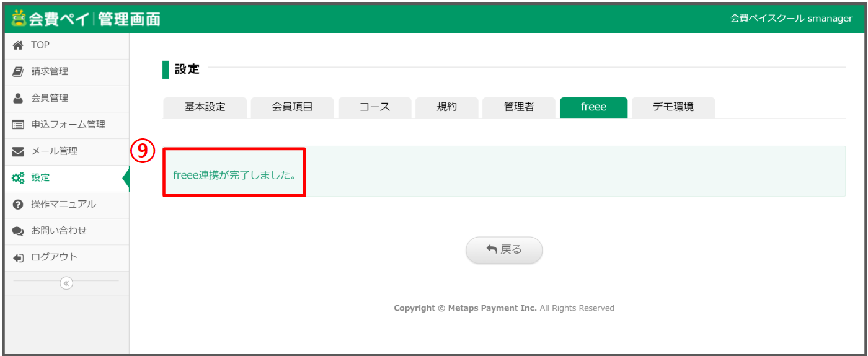
Task: Click the book icon for 請求管理
Action: (18, 72)
